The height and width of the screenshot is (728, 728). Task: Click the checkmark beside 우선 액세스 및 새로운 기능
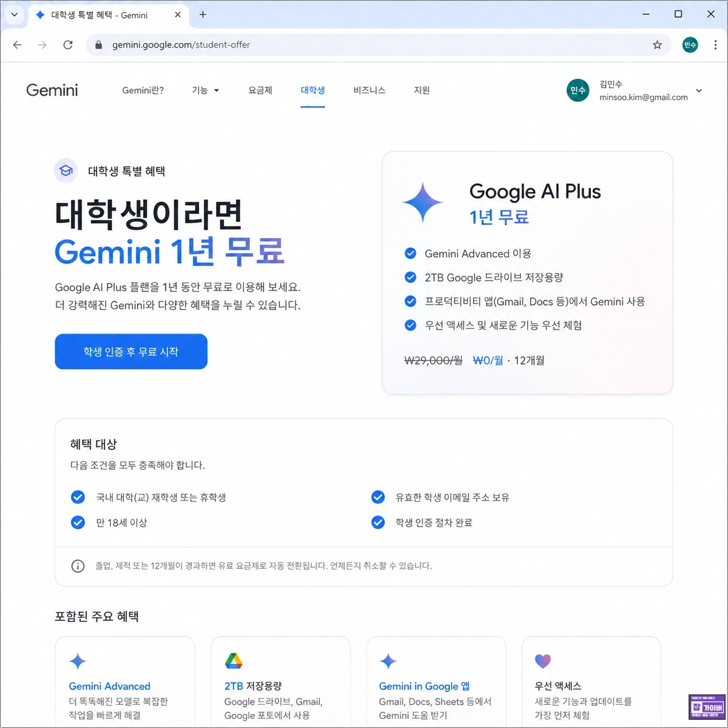coord(410,325)
